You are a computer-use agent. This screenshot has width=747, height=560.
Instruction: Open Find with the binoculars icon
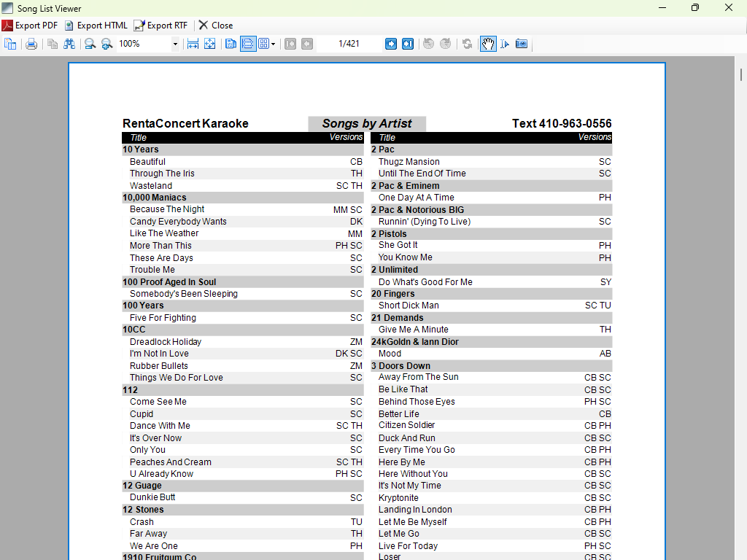69,44
